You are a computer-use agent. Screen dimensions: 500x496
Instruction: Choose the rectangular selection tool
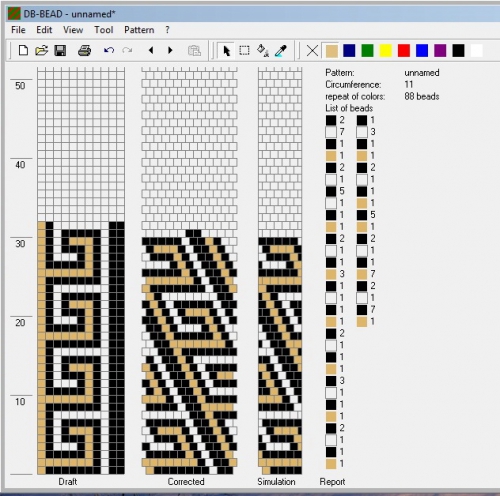[x=244, y=51]
